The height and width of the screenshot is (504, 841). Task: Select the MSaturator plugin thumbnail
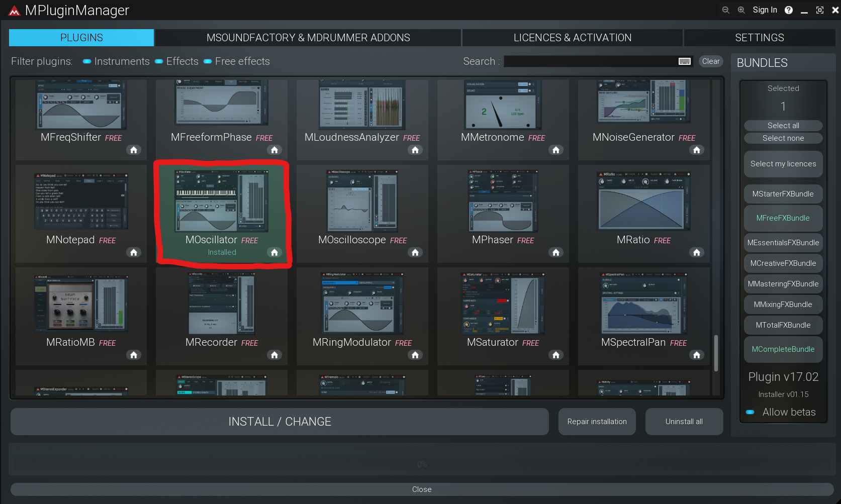[503, 304]
